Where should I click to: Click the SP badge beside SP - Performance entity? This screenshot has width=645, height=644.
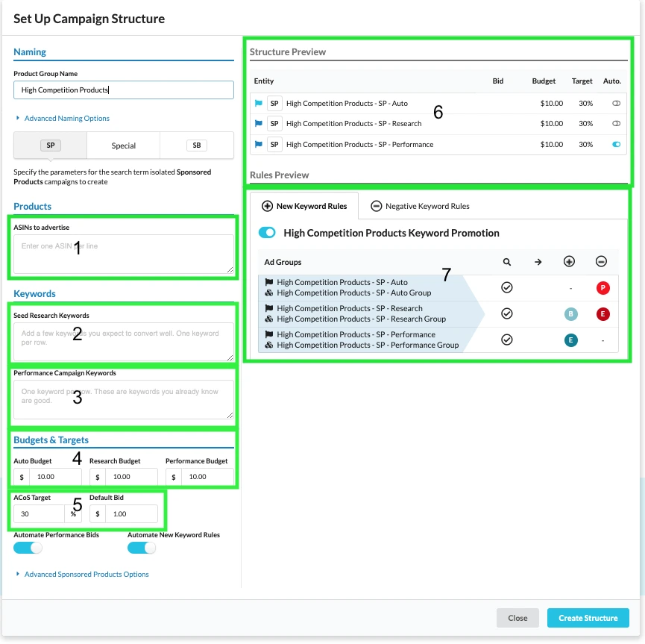pos(274,144)
